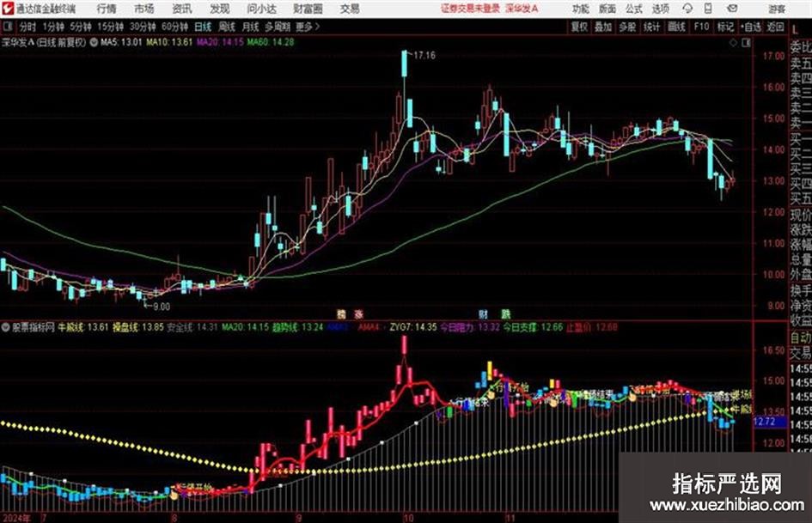Open the 精 marker below the main chart
The width and height of the screenshot is (812, 523).
(x=341, y=313)
